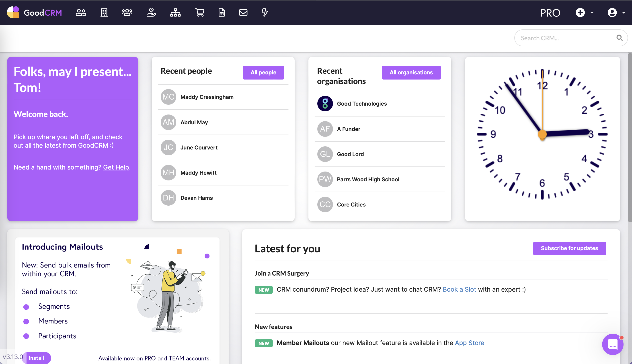Open the Donations hand-and-heart icon
The width and height of the screenshot is (632, 364).
coord(151,12)
